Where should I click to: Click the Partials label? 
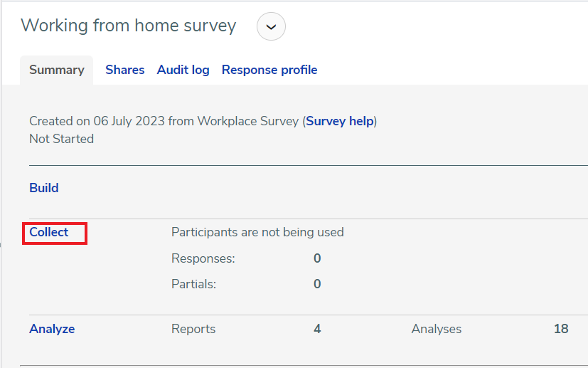point(194,284)
